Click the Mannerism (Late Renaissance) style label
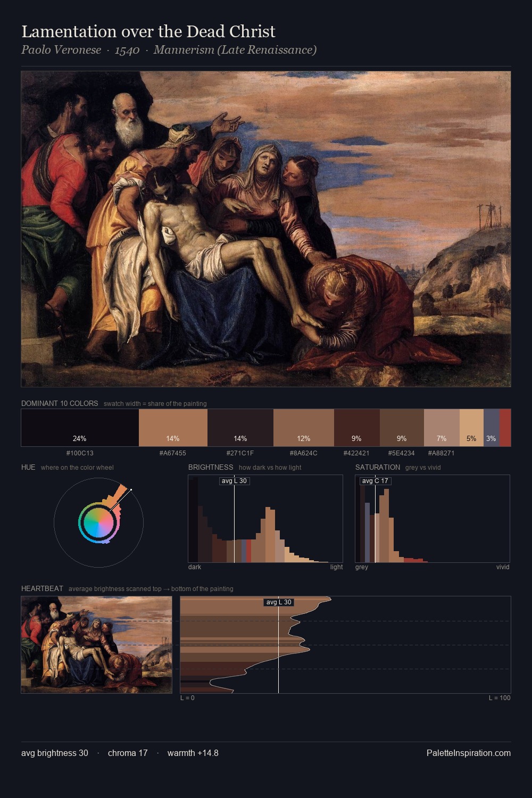This screenshot has width=532, height=798. click(235, 50)
